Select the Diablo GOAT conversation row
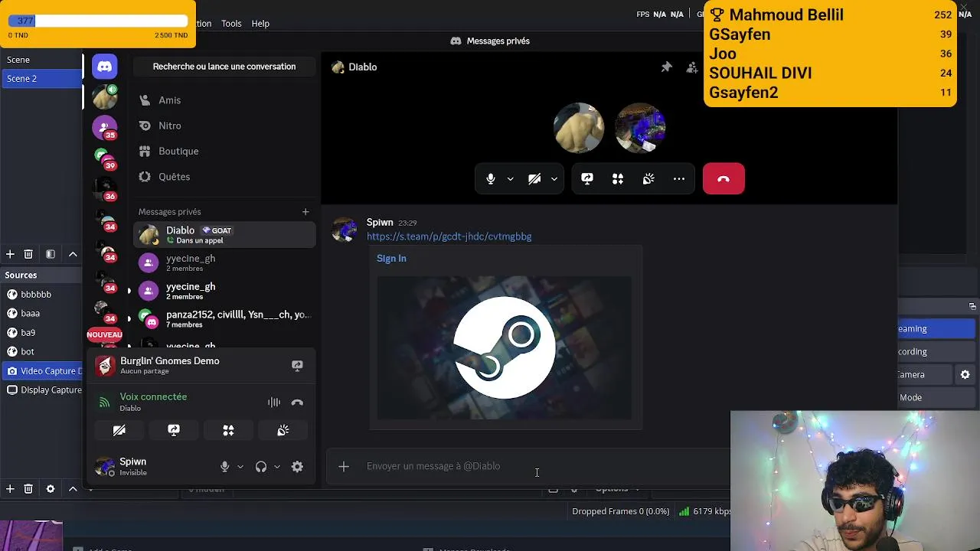This screenshot has height=551, width=980. tap(225, 235)
